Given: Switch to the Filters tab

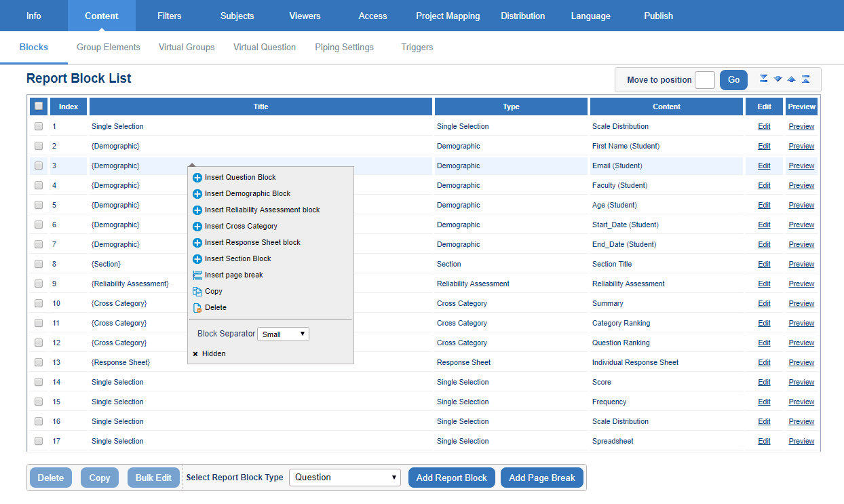Looking at the screenshot, I should (x=169, y=16).
